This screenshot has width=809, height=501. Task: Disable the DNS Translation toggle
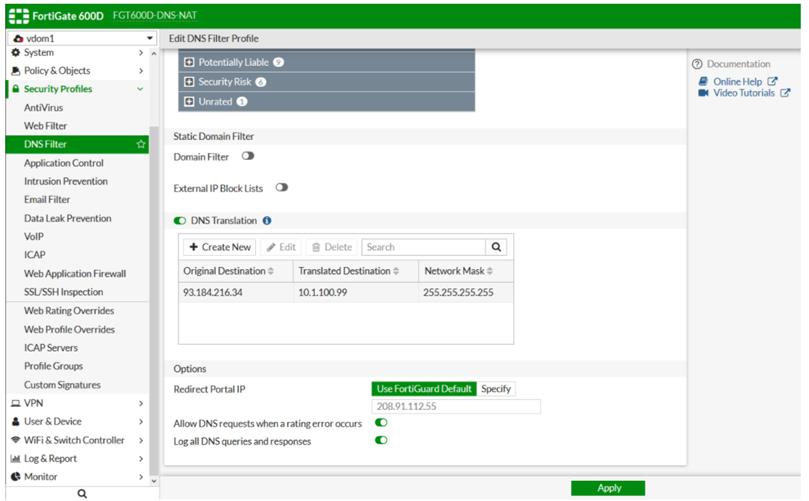(180, 221)
